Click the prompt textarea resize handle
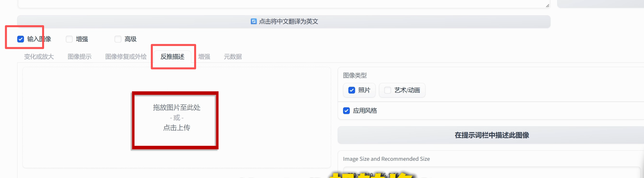 [547, 5]
